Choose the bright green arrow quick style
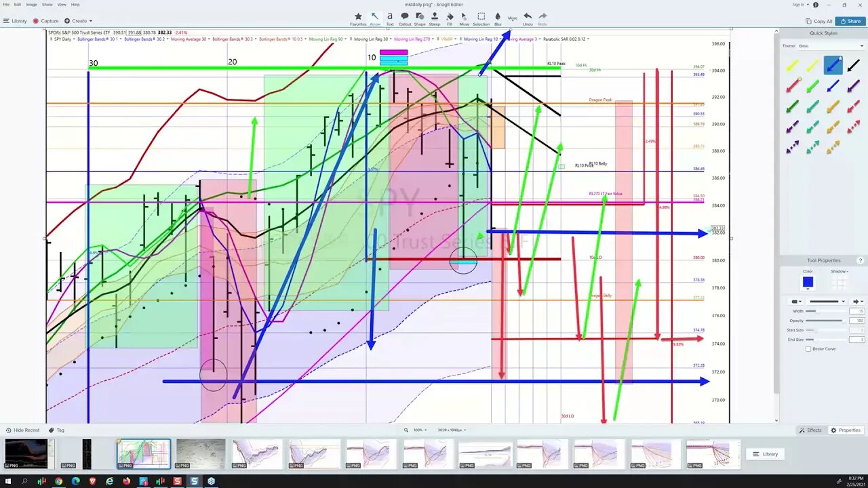Screen dimensions: 868x488 coord(812,85)
